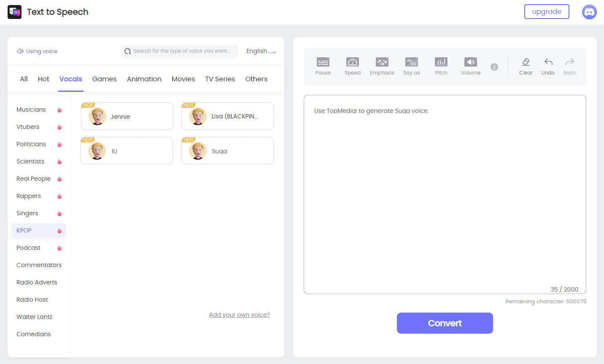Click the flame icon beside Podcast
This screenshot has width=604, height=364.
[59, 248]
